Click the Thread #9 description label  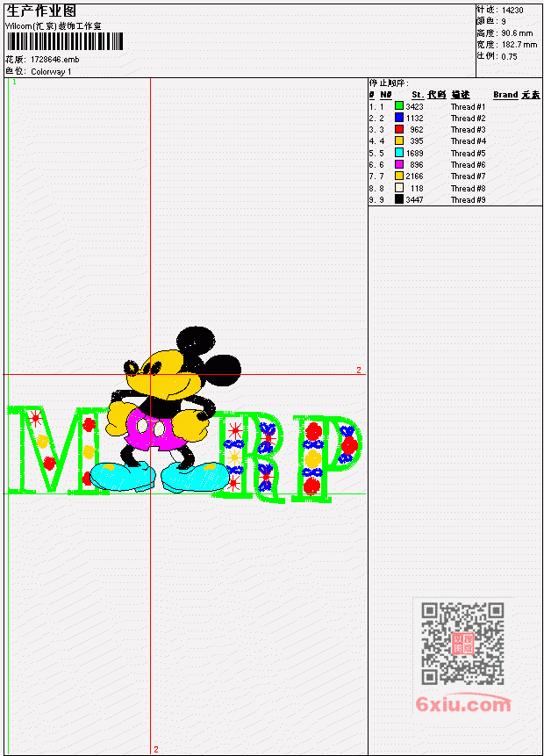468,199
